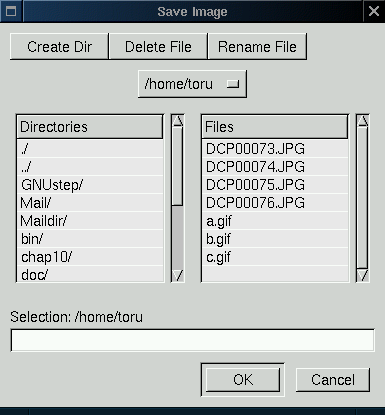Cancel the Save Image dialog

click(x=333, y=380)
